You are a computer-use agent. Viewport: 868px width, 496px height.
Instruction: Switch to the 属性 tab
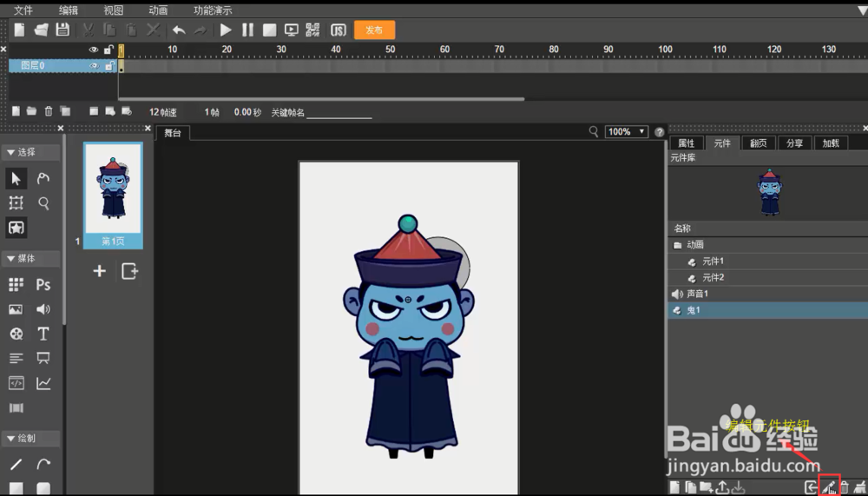687,143
